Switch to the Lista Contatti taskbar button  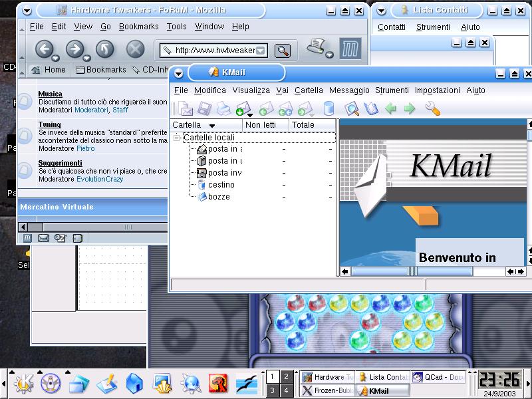point(382,377)
